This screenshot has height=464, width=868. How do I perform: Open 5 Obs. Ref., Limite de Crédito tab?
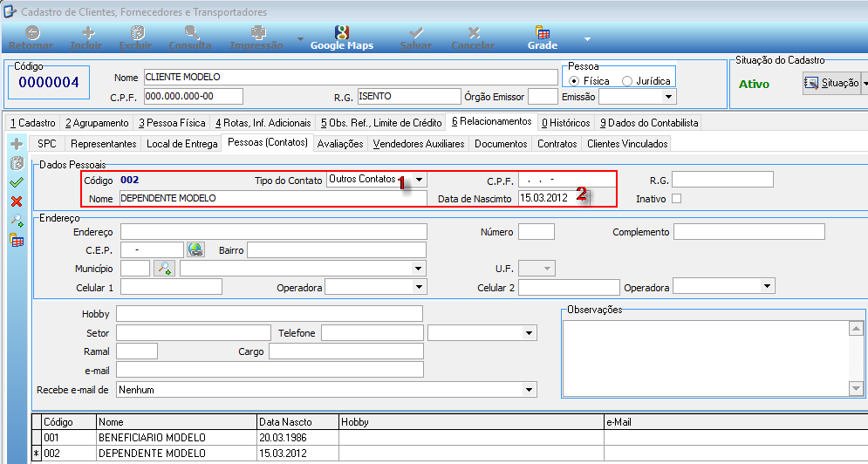381,122
